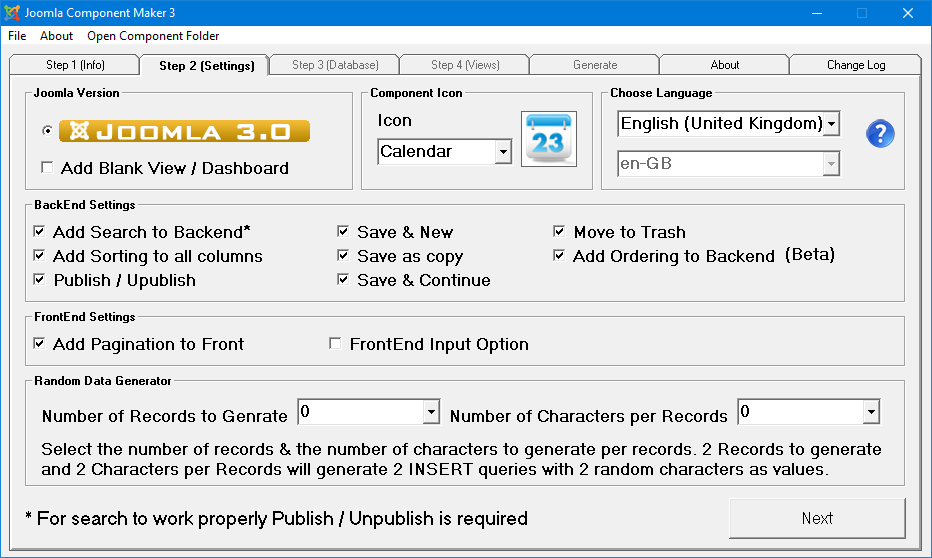
Task: Switch to Step 3 (Database) tab
Action: [335, 65]
